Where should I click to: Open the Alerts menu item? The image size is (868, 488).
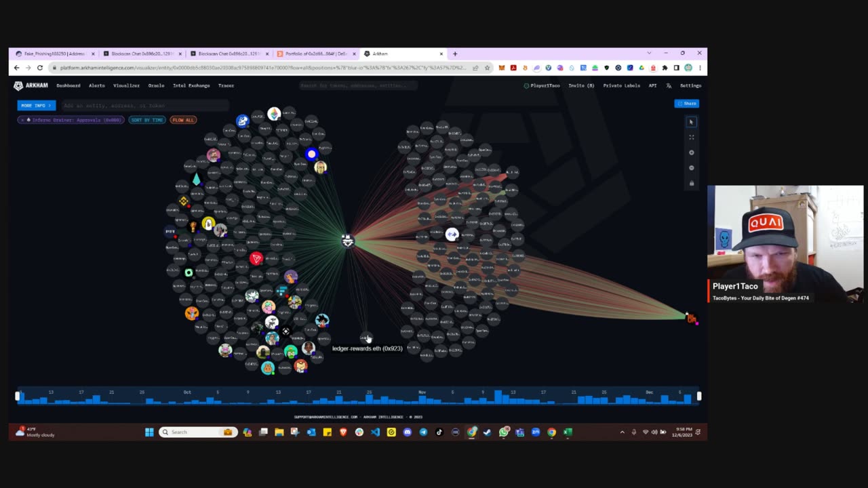[97, 85]
